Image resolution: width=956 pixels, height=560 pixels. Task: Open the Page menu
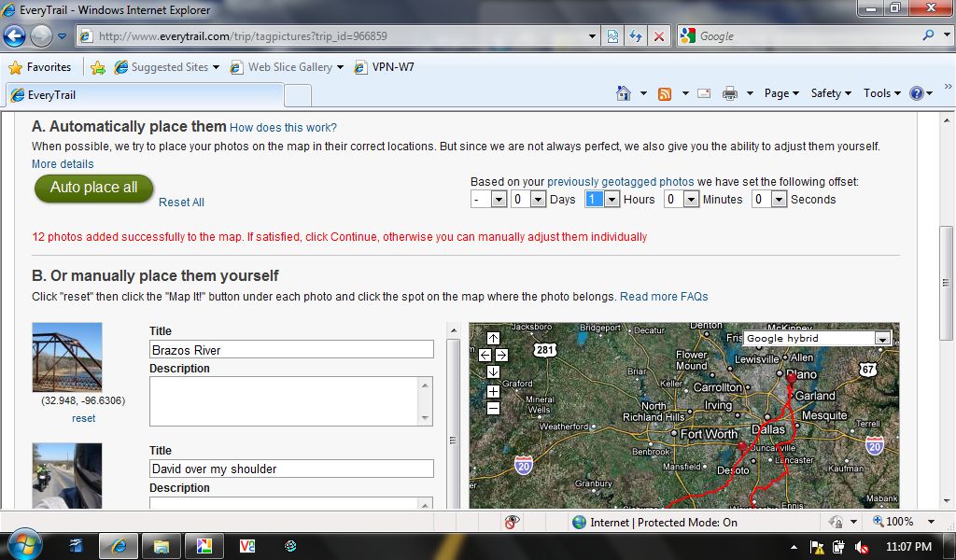[x=781, y=93]
